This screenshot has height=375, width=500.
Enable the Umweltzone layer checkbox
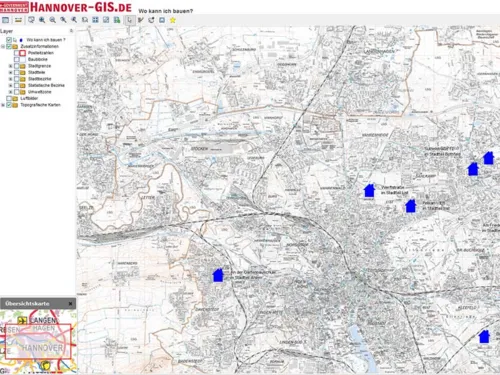[x=16, y=92]
